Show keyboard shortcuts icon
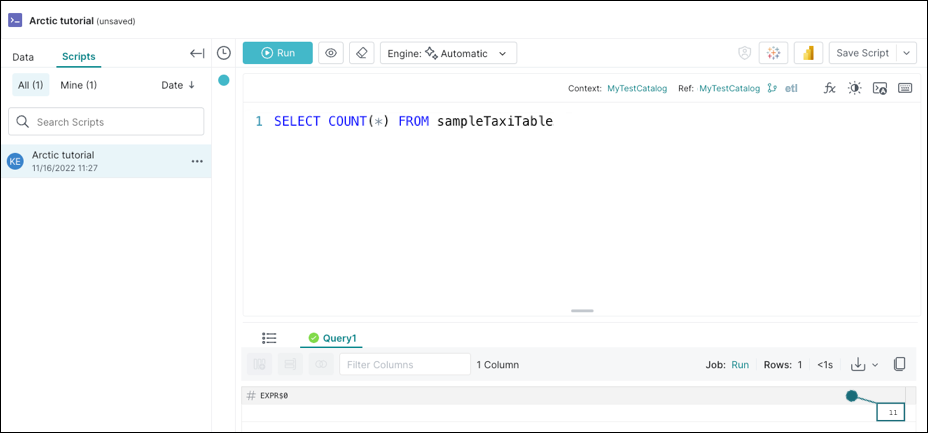This screenshot has width=928, height=433. [905, 88]
